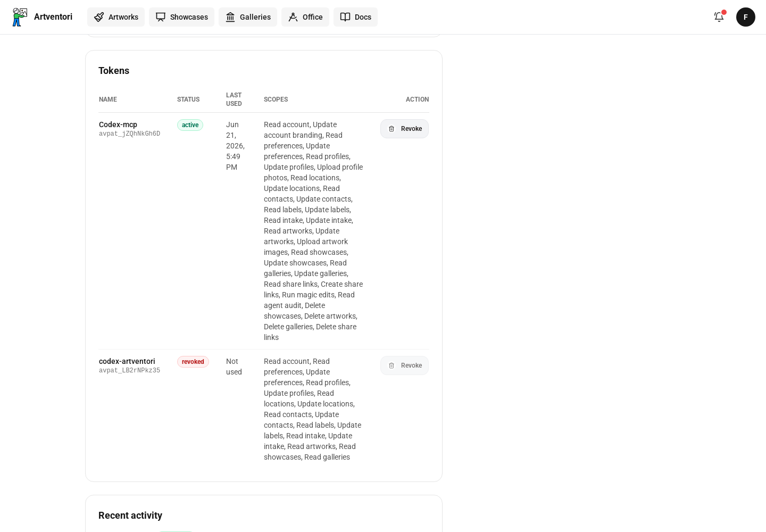The height and width of the screenshot is (532, 766).
Task: Revoke the Codex-mcp token
Action: (x=404, y=129)
